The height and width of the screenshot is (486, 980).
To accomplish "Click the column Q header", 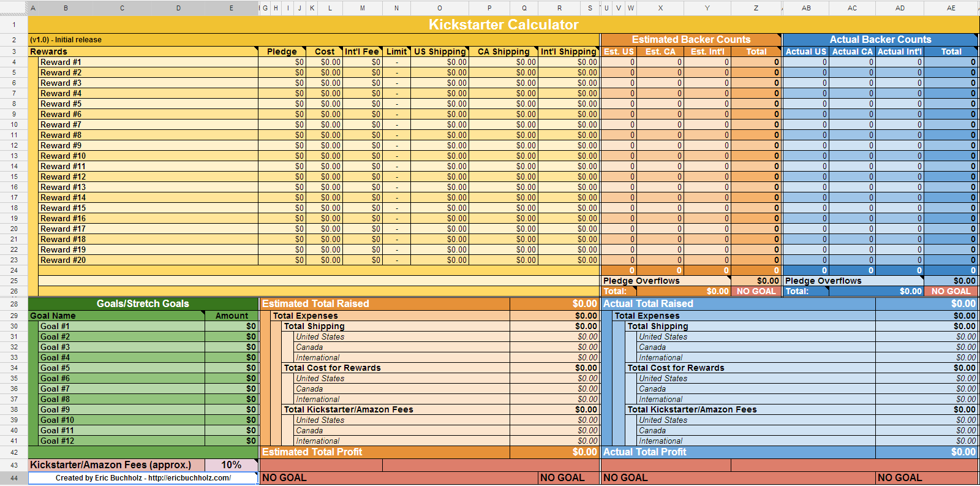I will 524,8.
